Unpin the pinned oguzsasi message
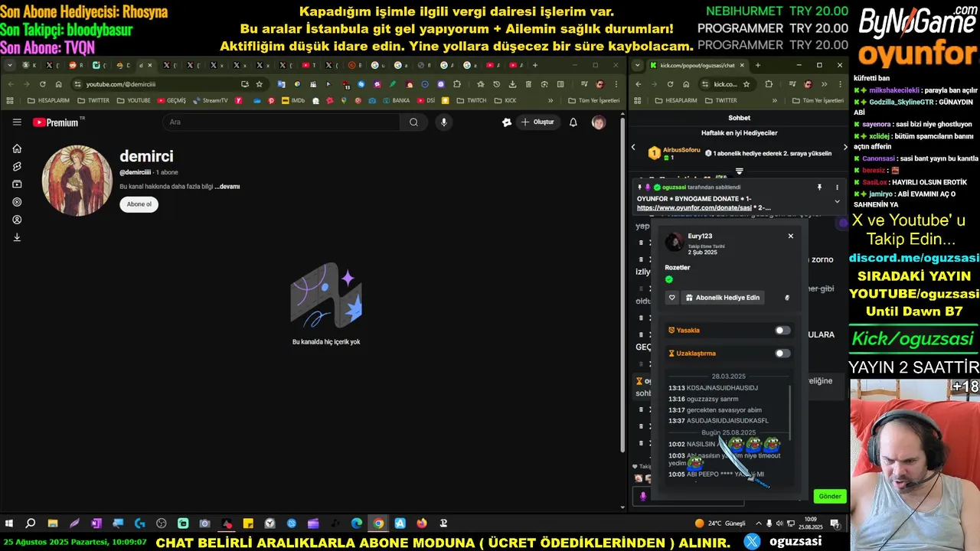Screen dimensions: 980x551 coord(819,187)
